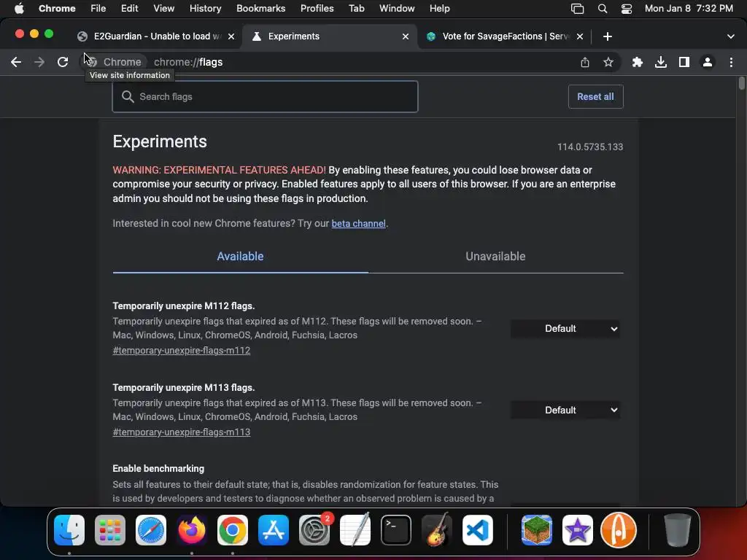Screen dimensions: 747x560
Task: Bookmark this page with the star icon
Action: (x=608, y=62)
